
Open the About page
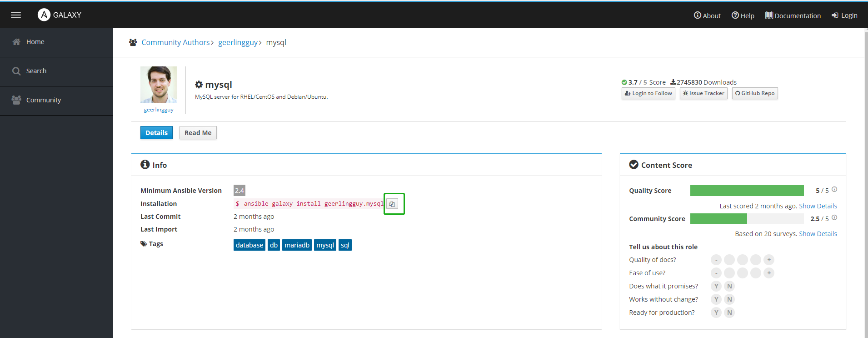point(707,15)
